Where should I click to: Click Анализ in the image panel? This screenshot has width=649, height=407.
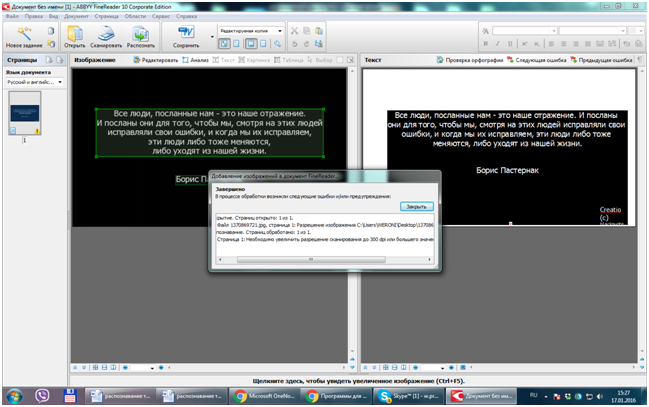[x=195, y=60]
